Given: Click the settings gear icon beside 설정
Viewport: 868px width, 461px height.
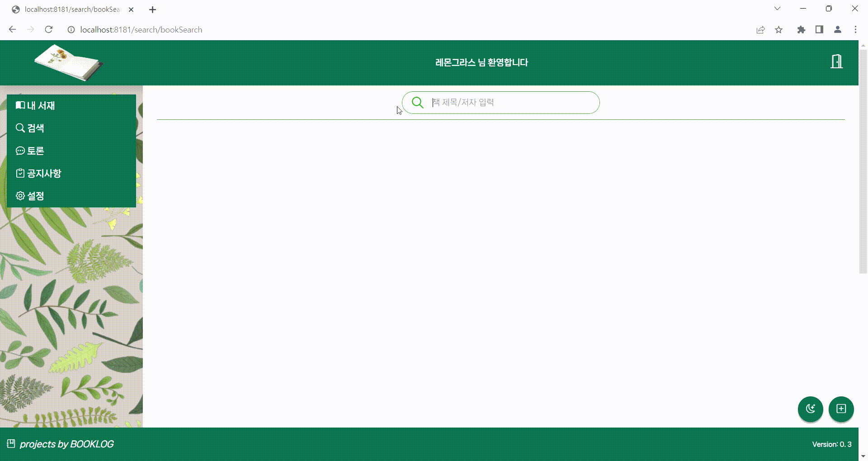Looking at the screenshot, I should (x=20, y=195).
